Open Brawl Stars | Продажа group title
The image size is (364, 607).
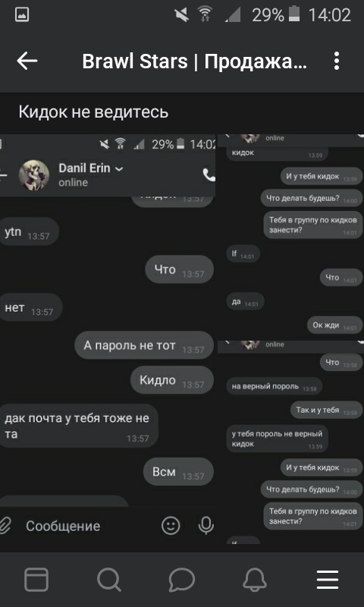pyautogui.click(x=195, y=61)
